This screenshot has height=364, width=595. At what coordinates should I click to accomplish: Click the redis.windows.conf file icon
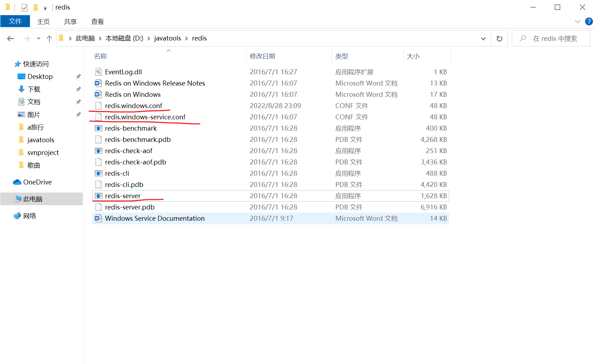click(x=98, y=106)
